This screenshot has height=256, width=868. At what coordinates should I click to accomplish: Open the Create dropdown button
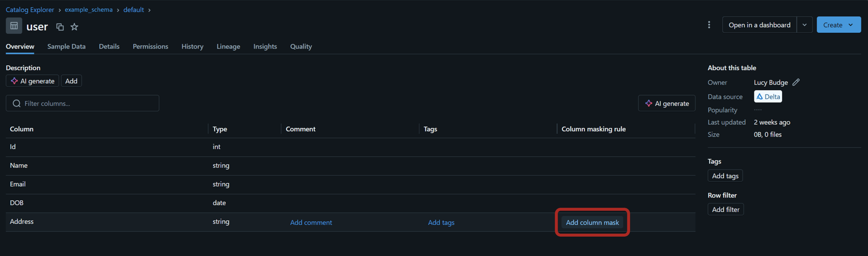point(839,25)
